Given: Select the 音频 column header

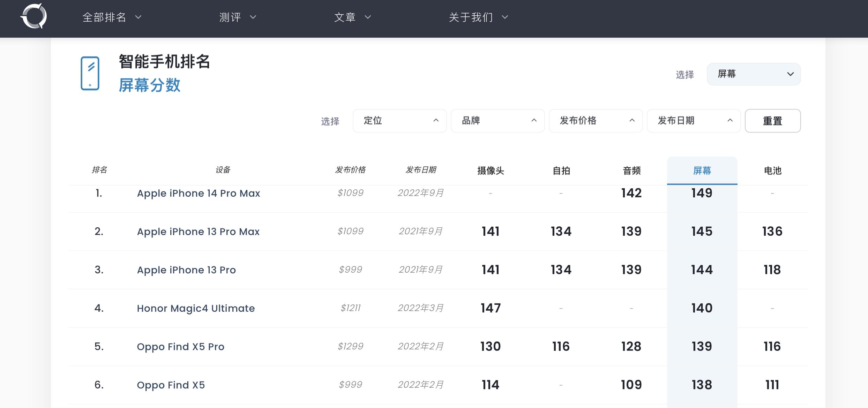Looking at the screenshot, I should (631, 171).
